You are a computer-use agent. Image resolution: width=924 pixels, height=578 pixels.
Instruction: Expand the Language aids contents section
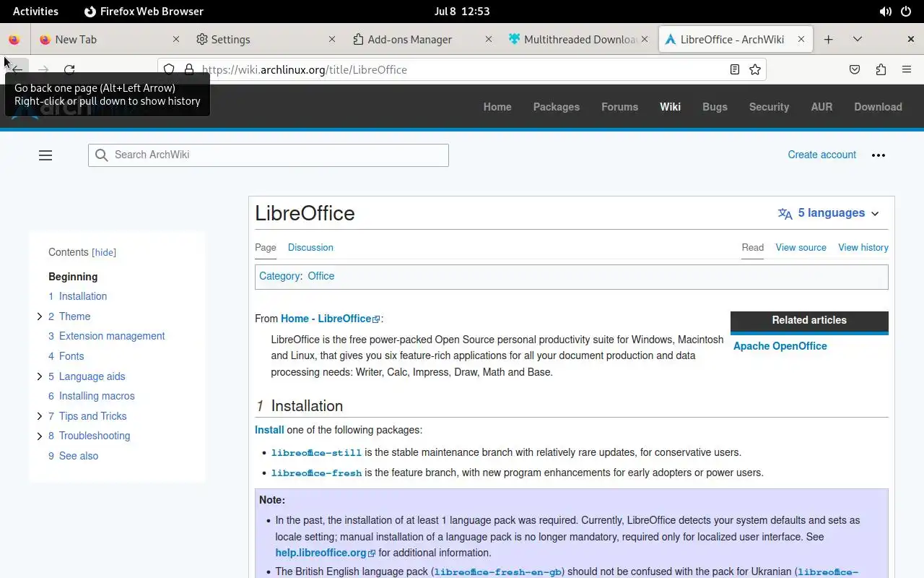40,376
